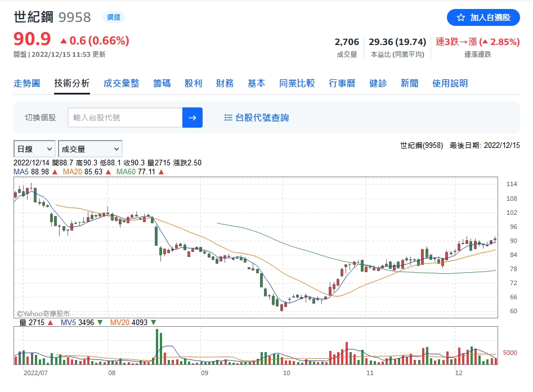The image size is (533, 392).
Task: Click the 鋼鐵 industry tag
Action: tap(114, 17)
